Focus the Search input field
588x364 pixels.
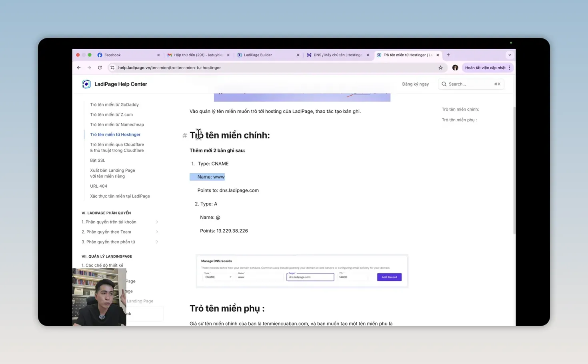471,84
